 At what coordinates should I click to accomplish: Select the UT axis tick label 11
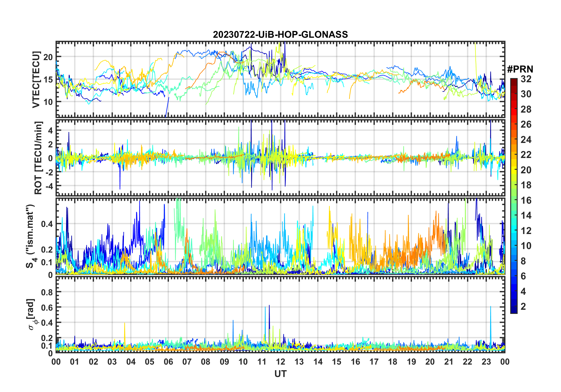point(262,362)
